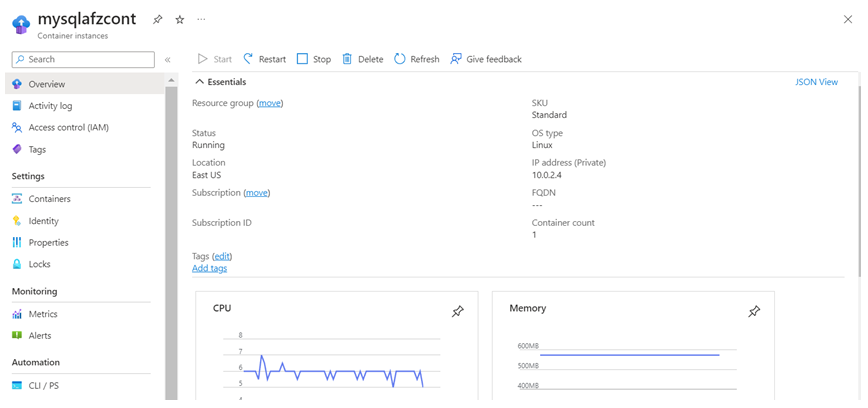Viewport: 868px width, 408px height.
Task: Stop the container instance
Action: pyautogui.click(x=313, y=59)
